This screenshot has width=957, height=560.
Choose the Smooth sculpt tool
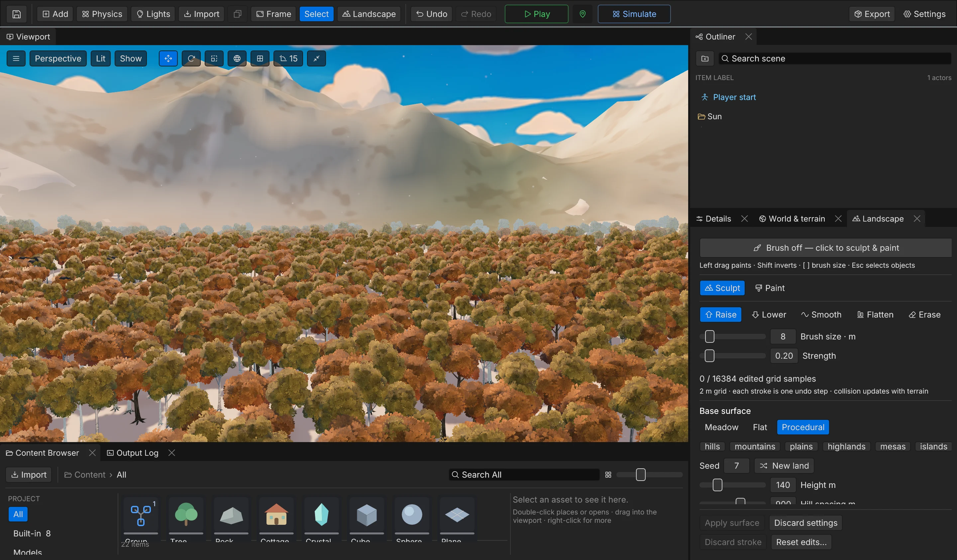click(821, 315)
